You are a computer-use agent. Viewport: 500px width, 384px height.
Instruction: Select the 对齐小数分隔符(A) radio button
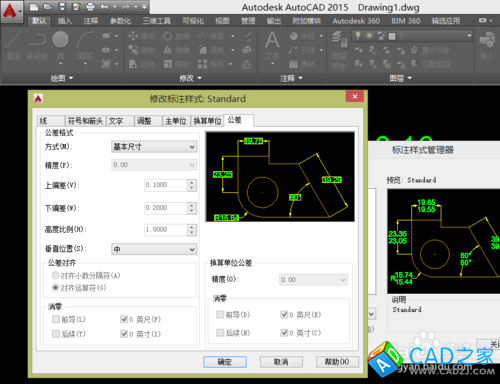coord(55,275)
